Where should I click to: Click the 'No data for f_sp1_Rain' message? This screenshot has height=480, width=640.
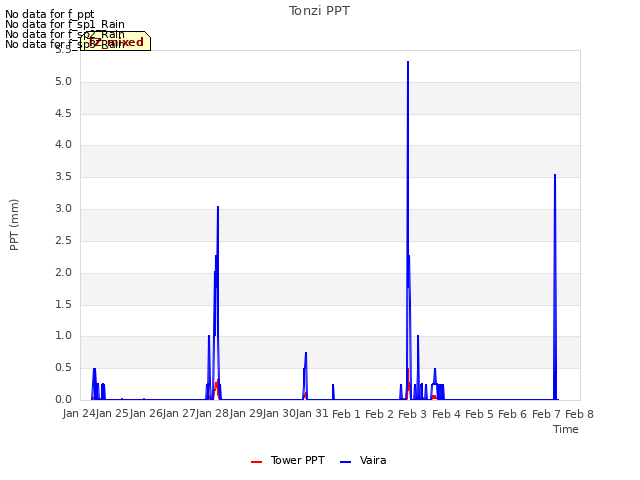pyautogui.click(x=65, y=24)
